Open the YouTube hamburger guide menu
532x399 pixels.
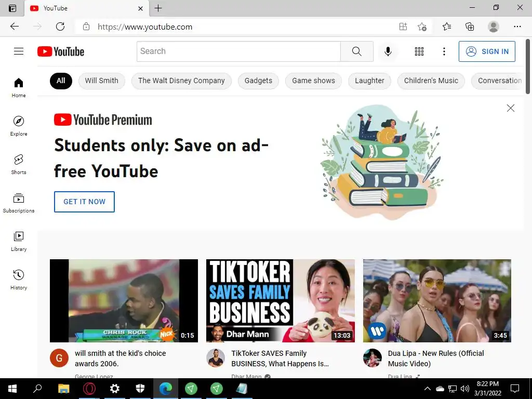click(19, 51)
